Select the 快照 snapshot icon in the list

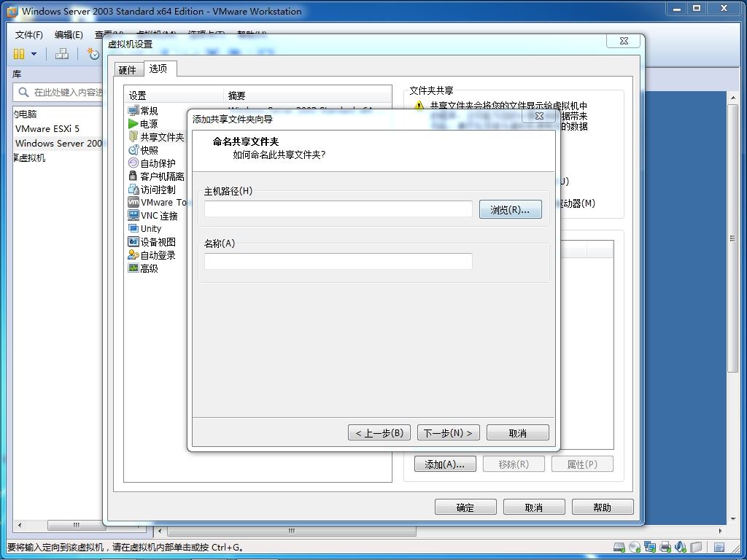coord(133,150)
